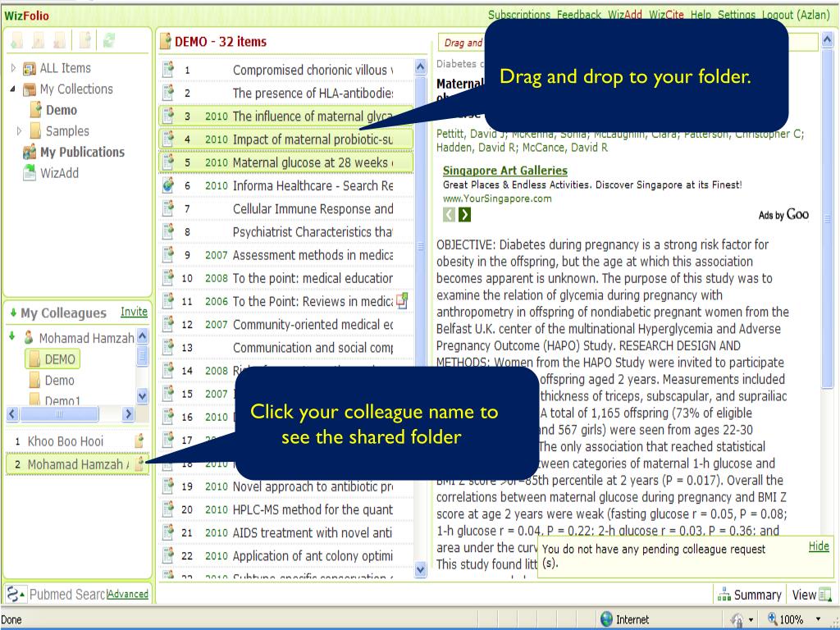
Task: Hide the pending colleague request notice
Action: [819, 546]
